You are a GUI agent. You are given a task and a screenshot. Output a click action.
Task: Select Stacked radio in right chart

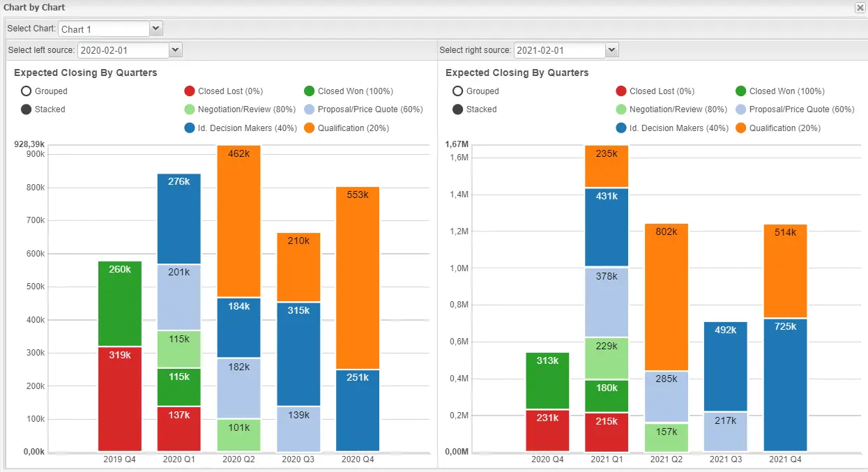(x=458, y=109)
